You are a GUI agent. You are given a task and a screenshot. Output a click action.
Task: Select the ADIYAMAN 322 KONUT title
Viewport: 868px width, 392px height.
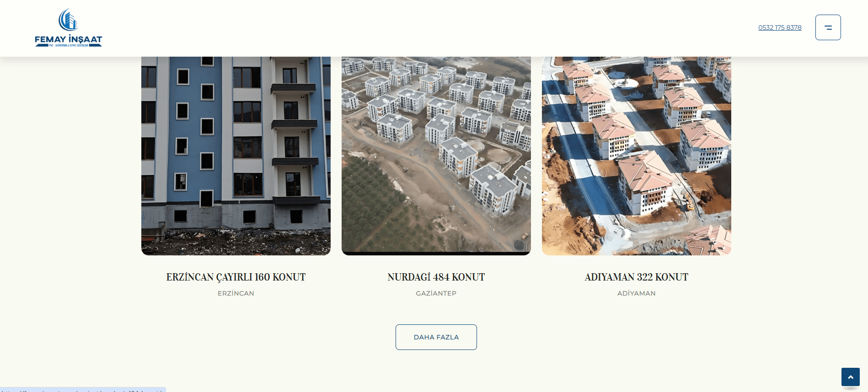pyautogui.click(x=637, y=277)
